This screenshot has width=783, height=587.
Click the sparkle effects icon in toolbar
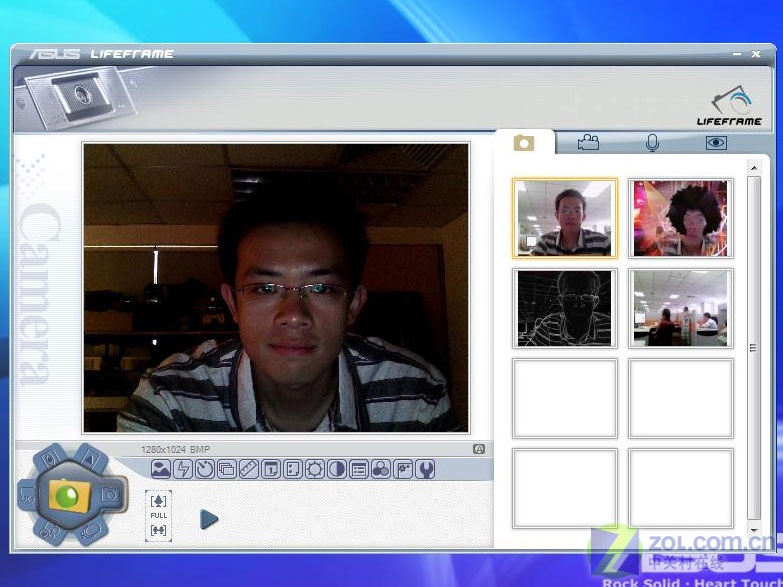(402, 469)
